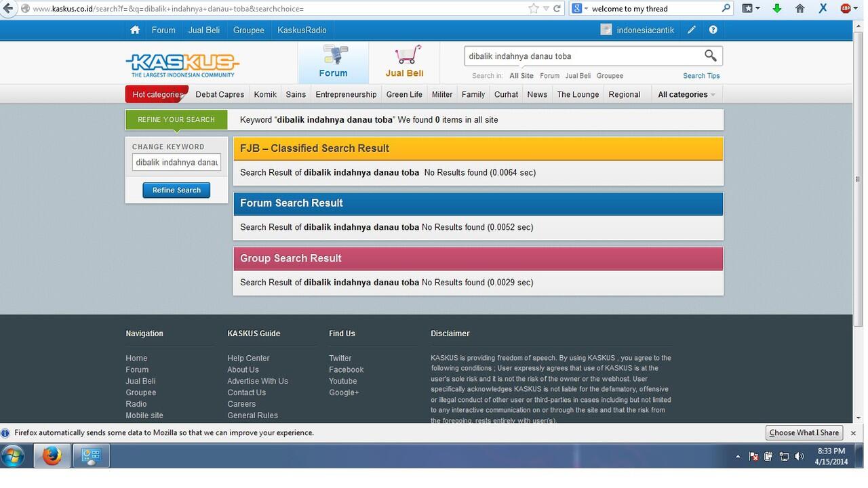The height and width of the screenshot is (488, 868).
Task: Open the Advertise With Us link
Action: [x=258, y=381]
